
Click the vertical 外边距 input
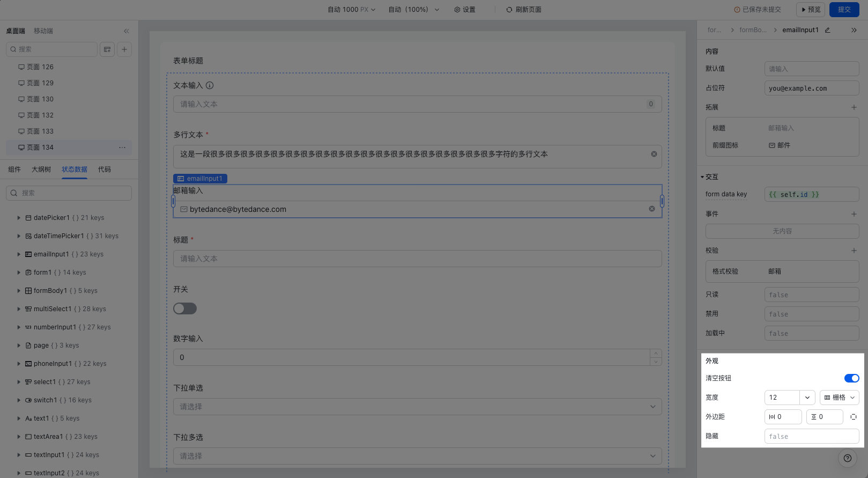coord(825,417)
